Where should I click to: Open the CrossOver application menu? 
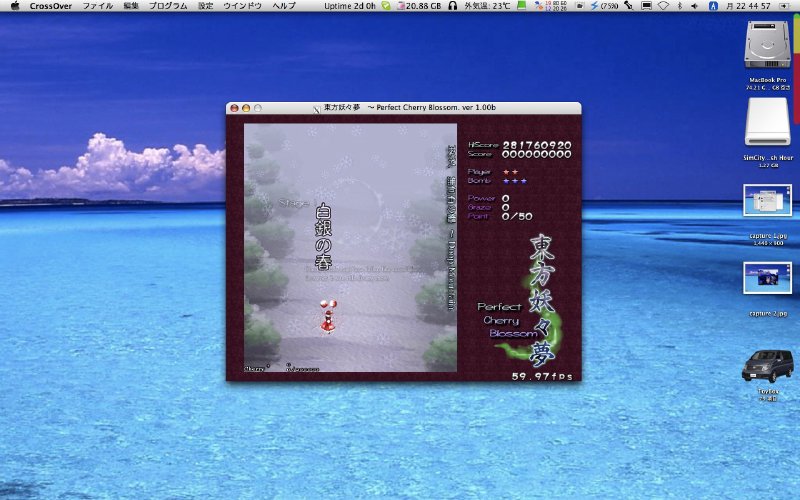pyautogui.click(x=51, y=6)
